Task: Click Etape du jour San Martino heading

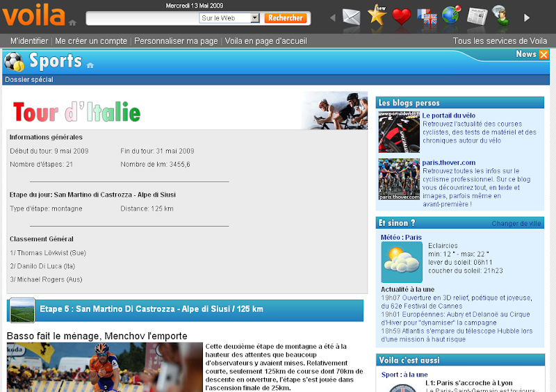Action: [92, 195]
